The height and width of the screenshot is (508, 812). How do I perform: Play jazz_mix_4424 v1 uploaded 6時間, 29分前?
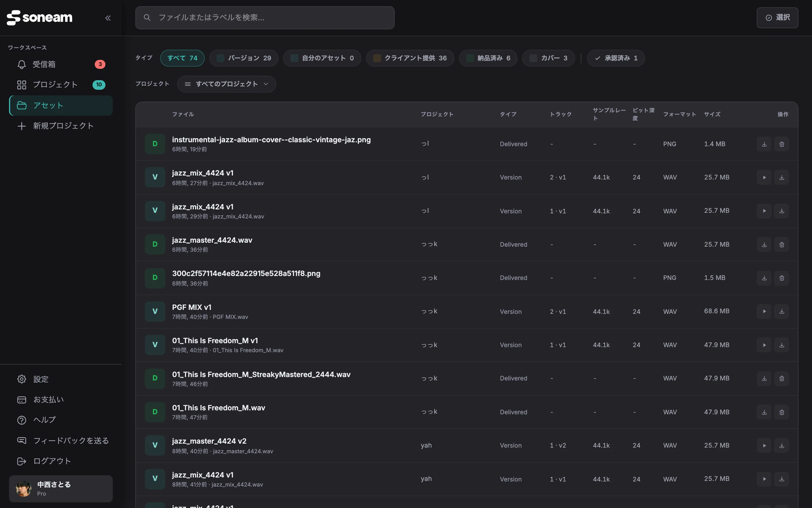[764, 211]
